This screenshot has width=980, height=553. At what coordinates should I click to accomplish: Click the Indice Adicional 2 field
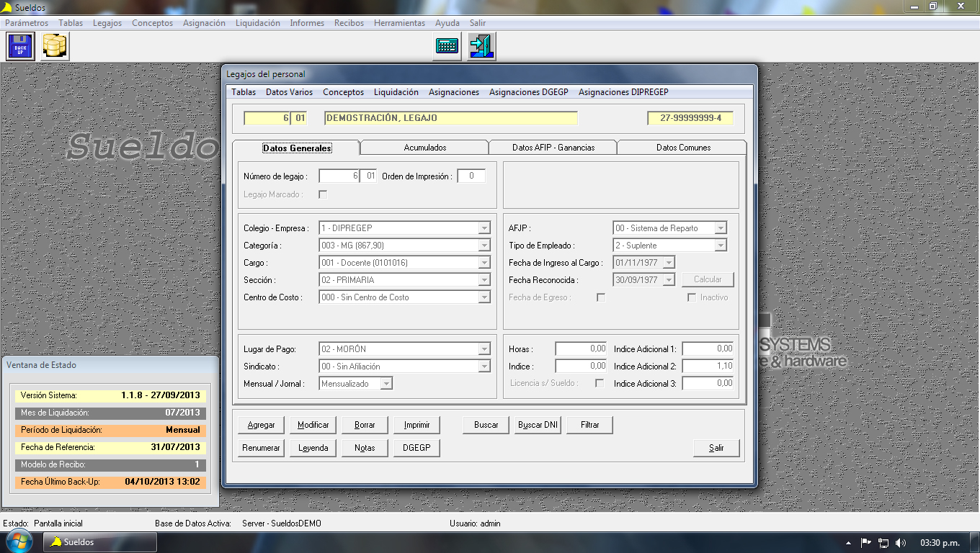707,367
